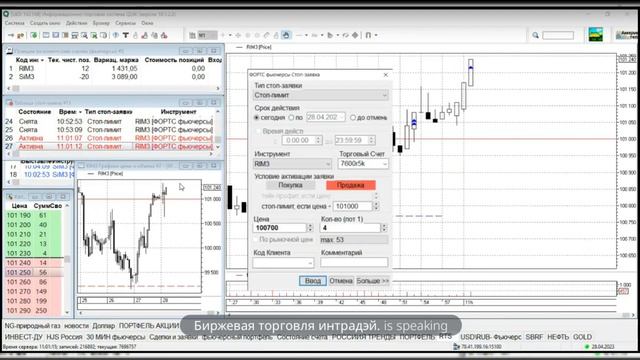Open the НЕФТЬ tab
640x360 pixels.
(558, 337)
